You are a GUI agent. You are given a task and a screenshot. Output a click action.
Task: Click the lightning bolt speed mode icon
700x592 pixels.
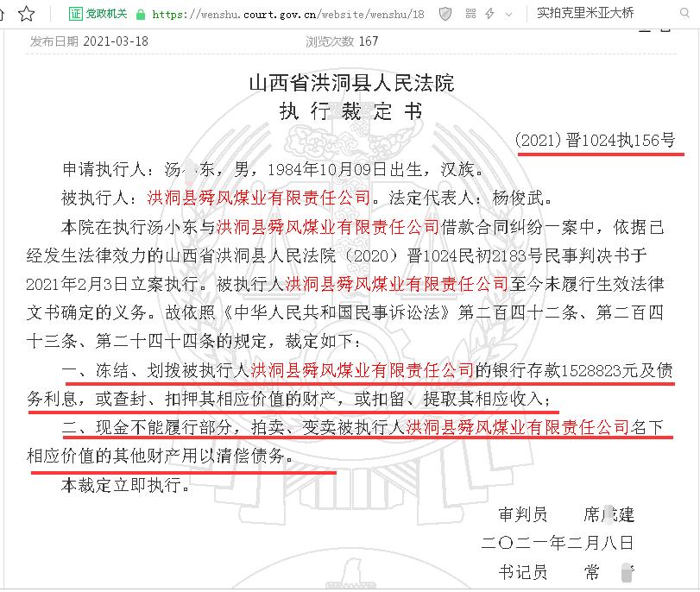coord(489,13)
